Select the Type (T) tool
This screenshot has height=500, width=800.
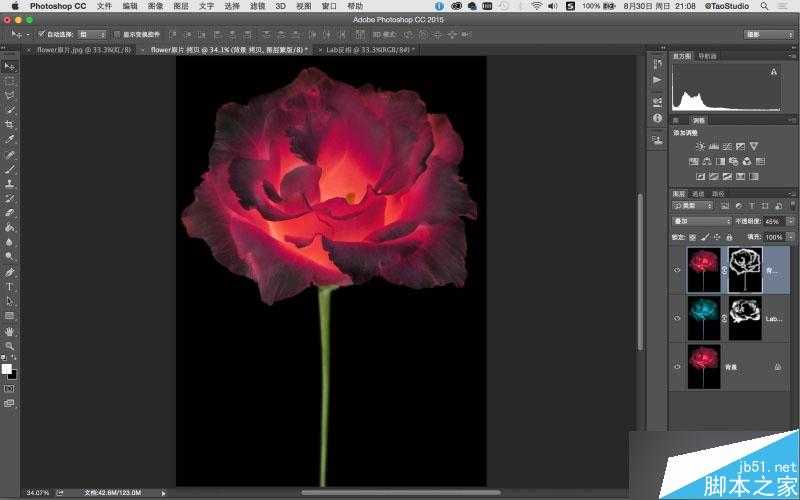click(10, 286)
